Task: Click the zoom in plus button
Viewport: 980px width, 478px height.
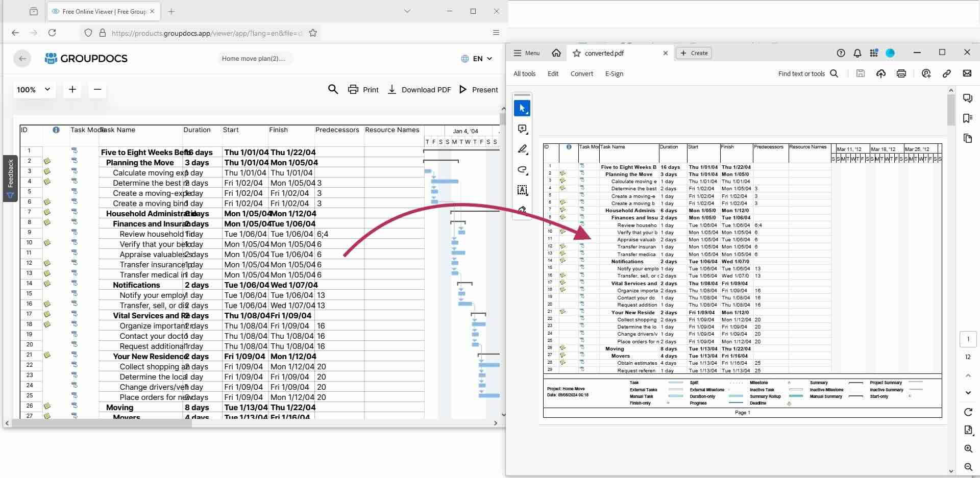Action: click(x=72, y=89)
